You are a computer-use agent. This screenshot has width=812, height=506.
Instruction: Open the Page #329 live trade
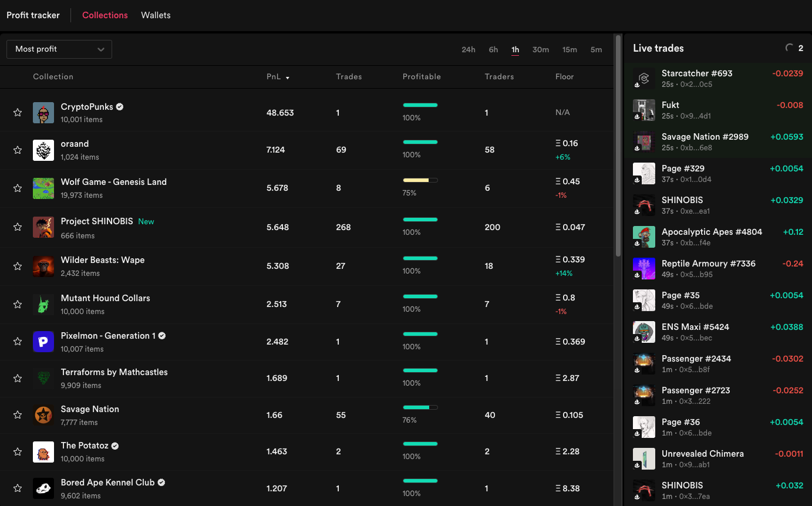[717, 173]
